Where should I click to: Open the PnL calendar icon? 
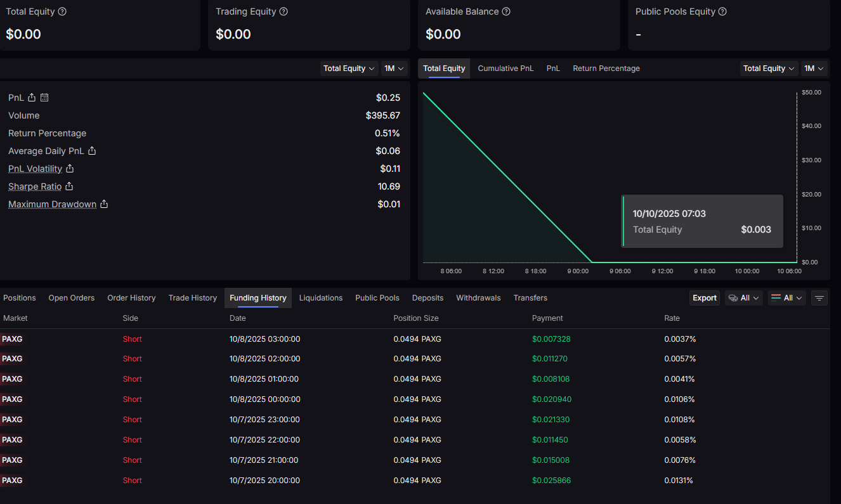pos(44,98)
